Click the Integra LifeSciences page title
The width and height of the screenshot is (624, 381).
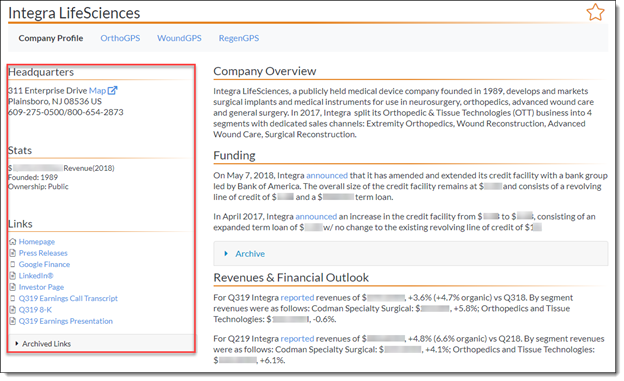coord(74,13)
